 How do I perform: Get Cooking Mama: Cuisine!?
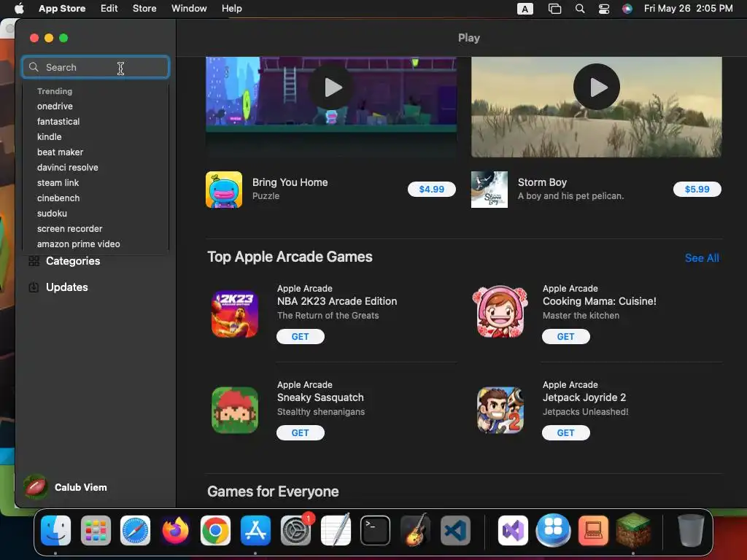pos(566,337)
